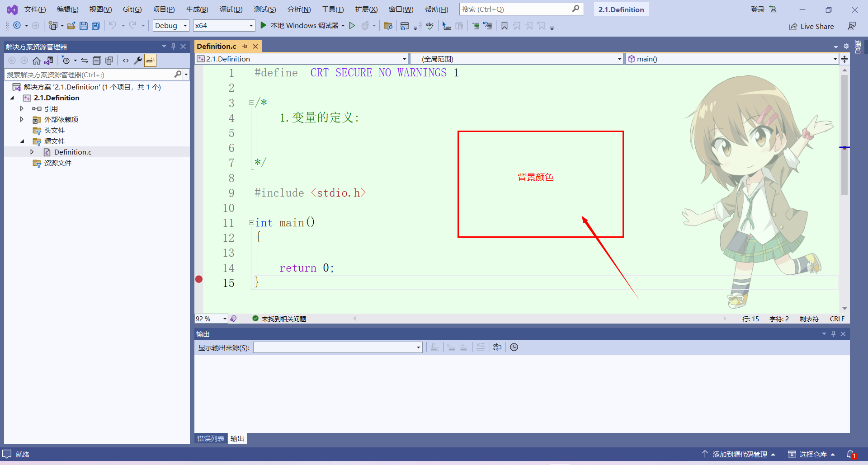Image resolution: width=868 pixels, height=465 pixels.
Task: Click the Home icon in Solution Explorer
Action: (37, 61)
